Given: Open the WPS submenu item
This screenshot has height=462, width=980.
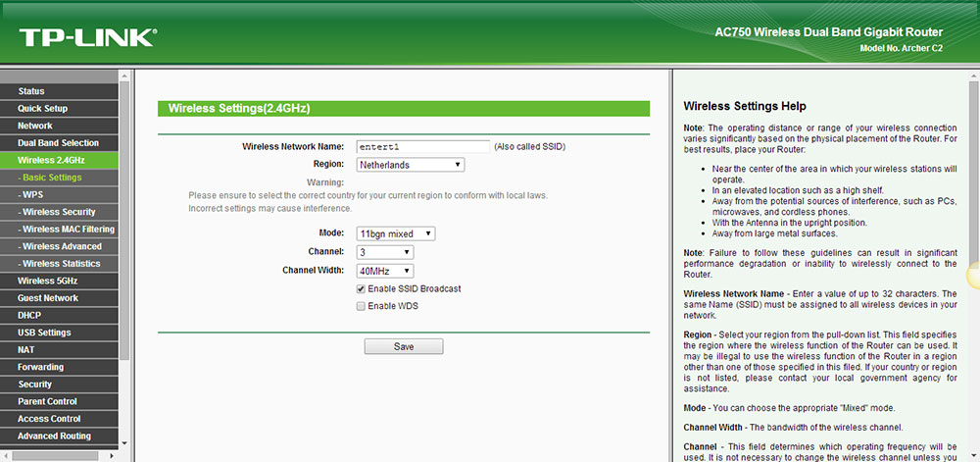Looking at the screenshot, I should pyautogui.click(x=59, y=194).
